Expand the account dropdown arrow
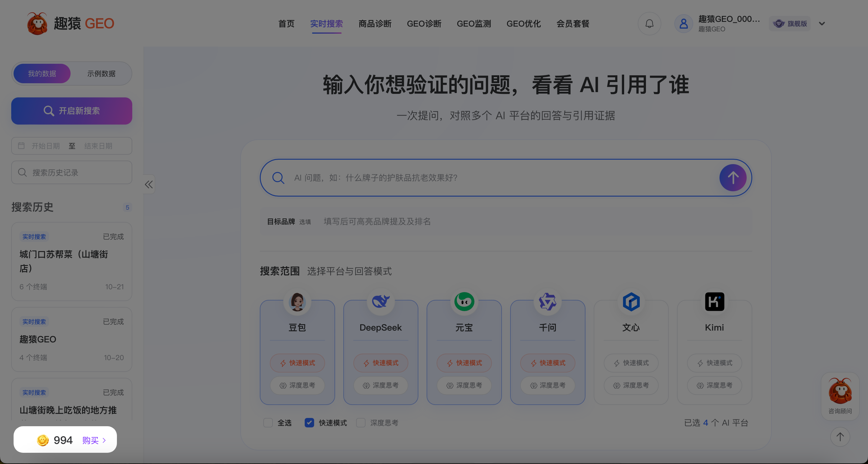868x464 pixels. pyautogui.click(x=822, y=24)
